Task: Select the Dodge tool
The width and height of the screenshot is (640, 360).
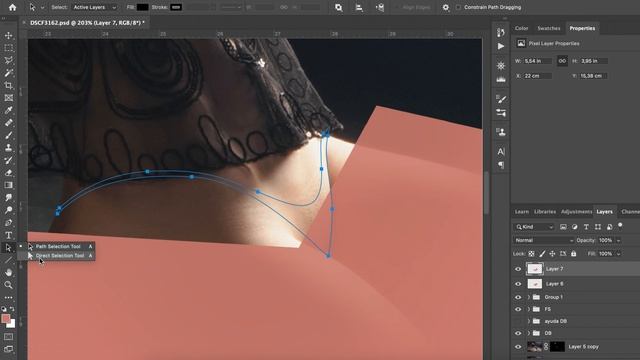Action: [x=9, y=210]
